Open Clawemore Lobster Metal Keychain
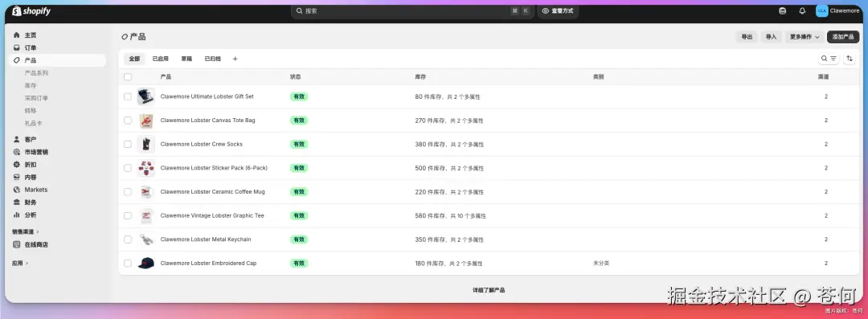This screenshot has width=868, height=319. pyautogui.click(x=206, y=239)
